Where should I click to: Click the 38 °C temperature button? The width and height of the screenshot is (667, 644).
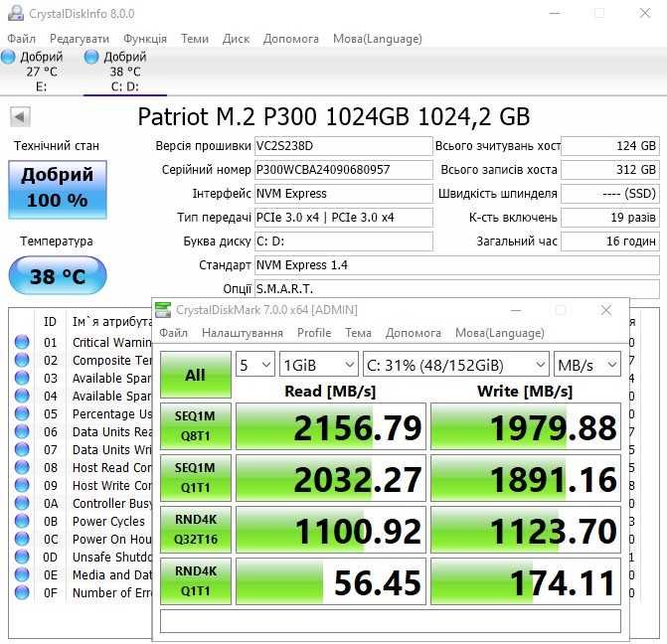58,275
